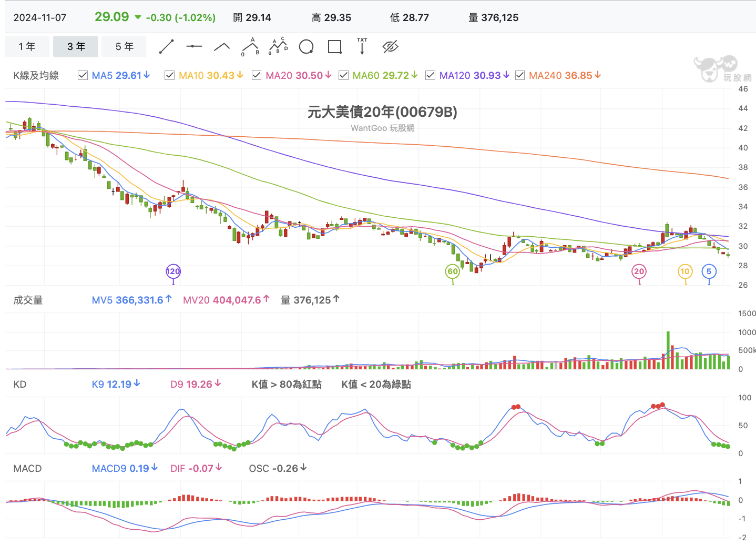This screenshot has height=545, width=756.
Task: Click the MV20 404,047.6 value
Action: click(x=226, y=300)
